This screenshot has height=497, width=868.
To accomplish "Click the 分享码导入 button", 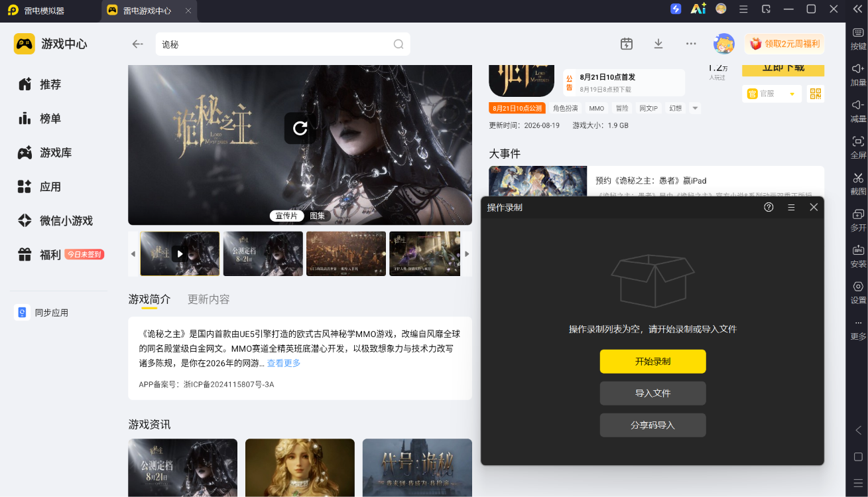I will [652, 425].
